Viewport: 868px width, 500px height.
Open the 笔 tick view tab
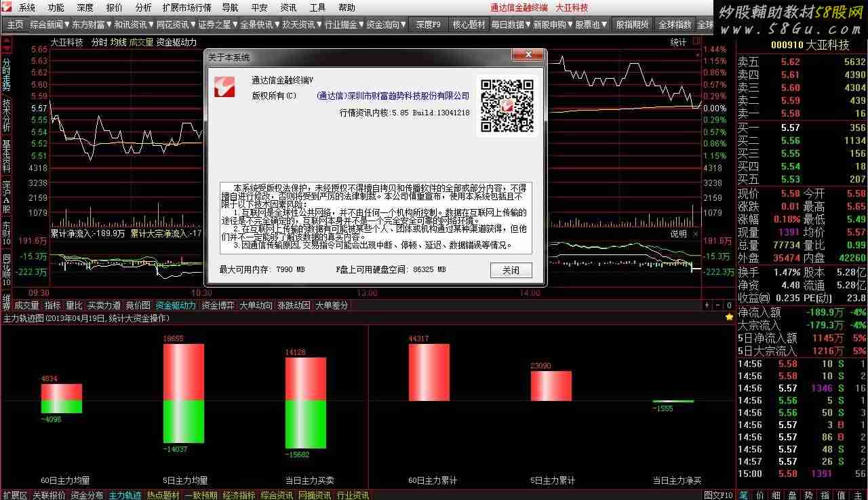(744, 495)
